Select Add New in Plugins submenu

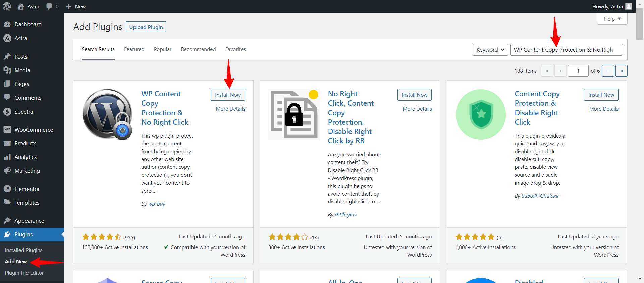coord(16,261)
